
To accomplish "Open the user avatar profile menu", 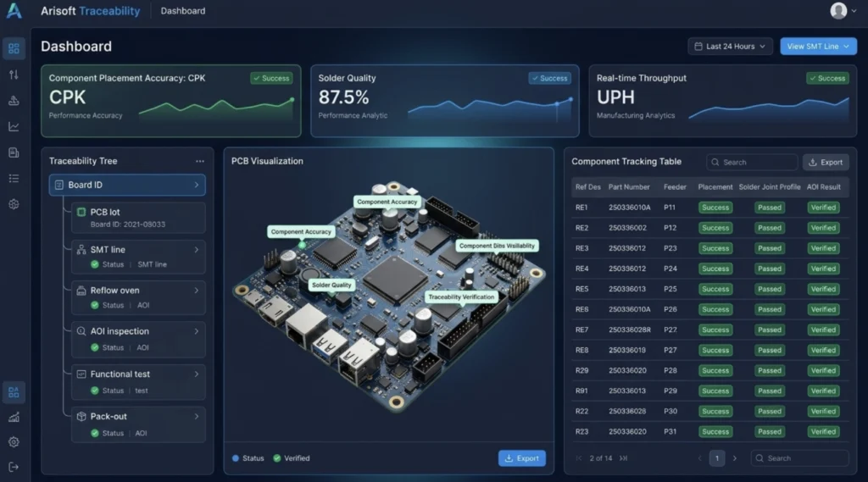I will click(843, 10).
